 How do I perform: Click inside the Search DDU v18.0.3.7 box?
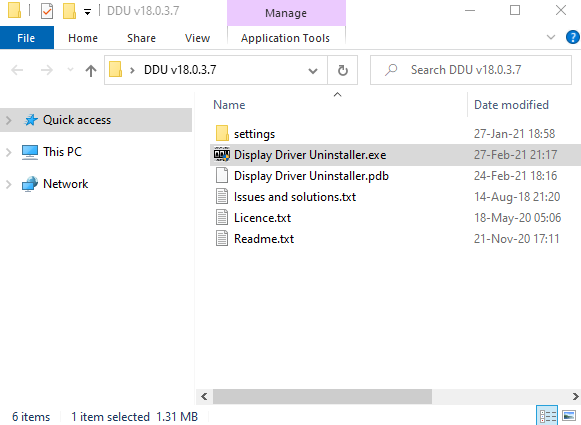(x=471, y=70)
